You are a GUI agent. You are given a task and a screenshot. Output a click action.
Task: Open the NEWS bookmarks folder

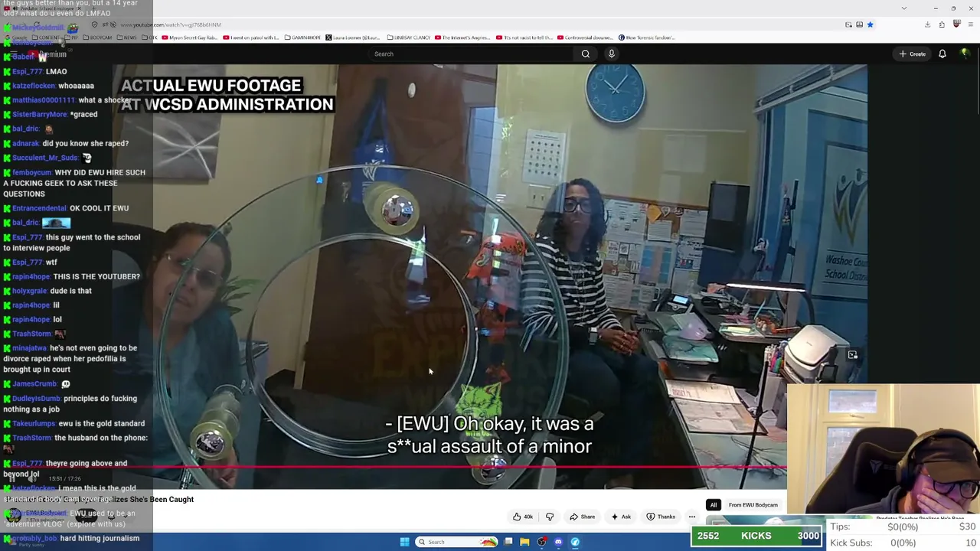127,37
